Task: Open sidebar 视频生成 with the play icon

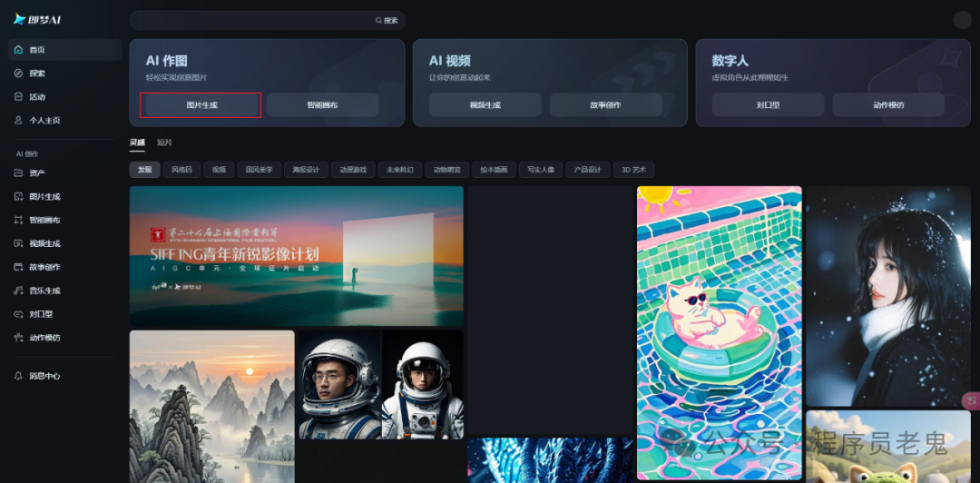Action: 19,243
